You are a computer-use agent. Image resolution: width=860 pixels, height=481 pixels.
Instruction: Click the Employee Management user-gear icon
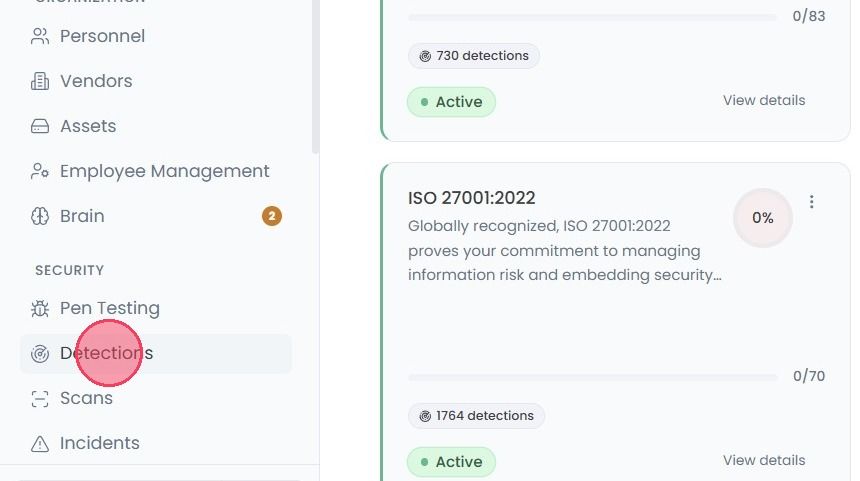(39, 171)
